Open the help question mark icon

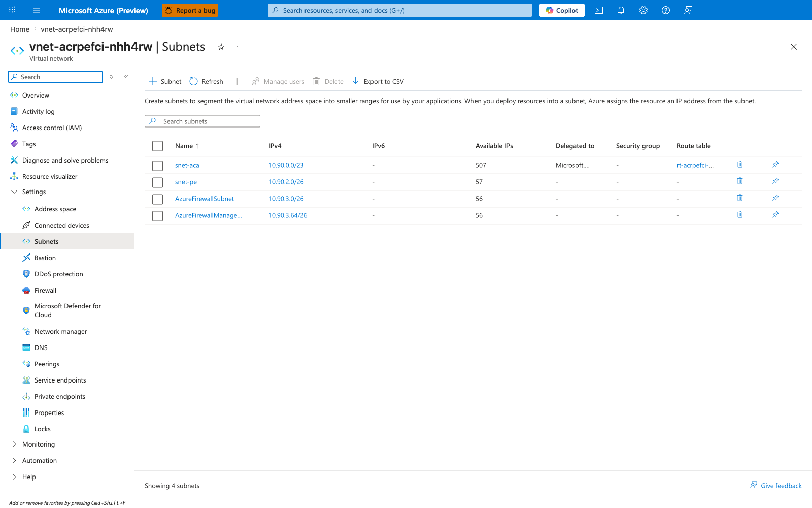tap(666, 10)
